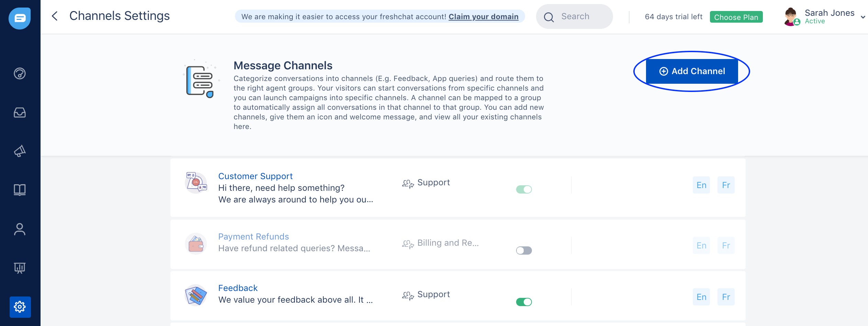Screen dimensions: 868x326
Task: Open the FAQs book icon
Action: (20, 190)
